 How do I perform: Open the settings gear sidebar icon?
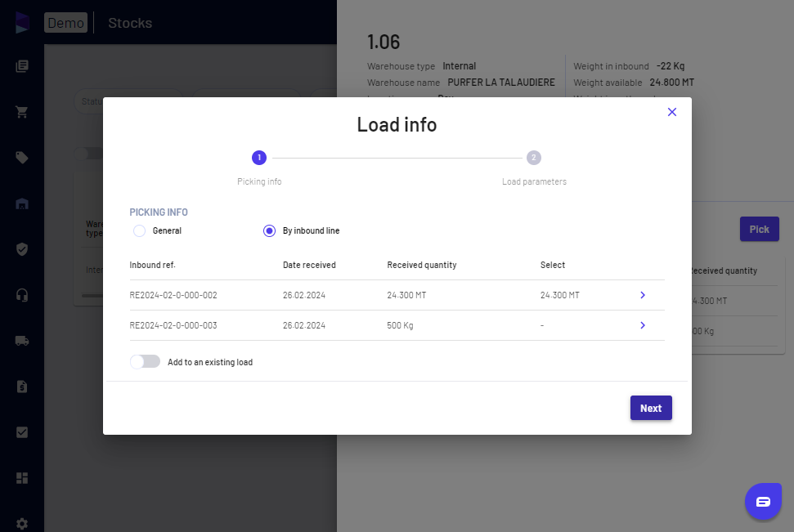pyautogui.click(x=22, y=524)
